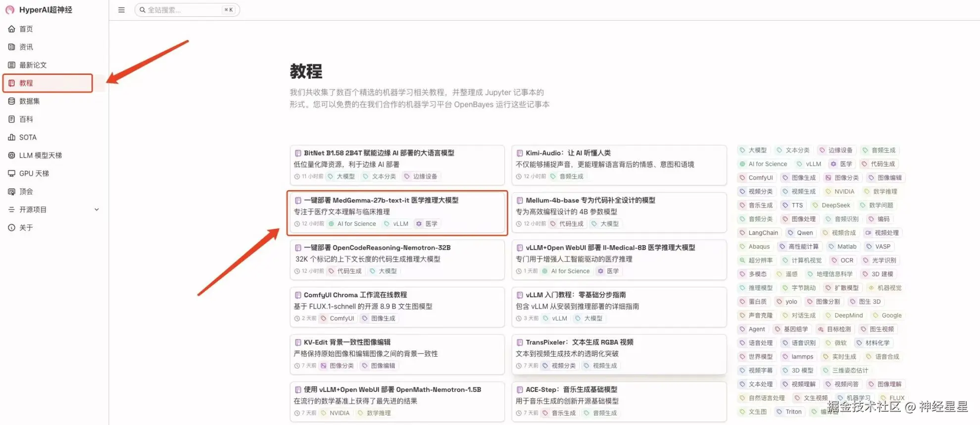Select NVIDIA tag in tag cloud

[840, 192]
